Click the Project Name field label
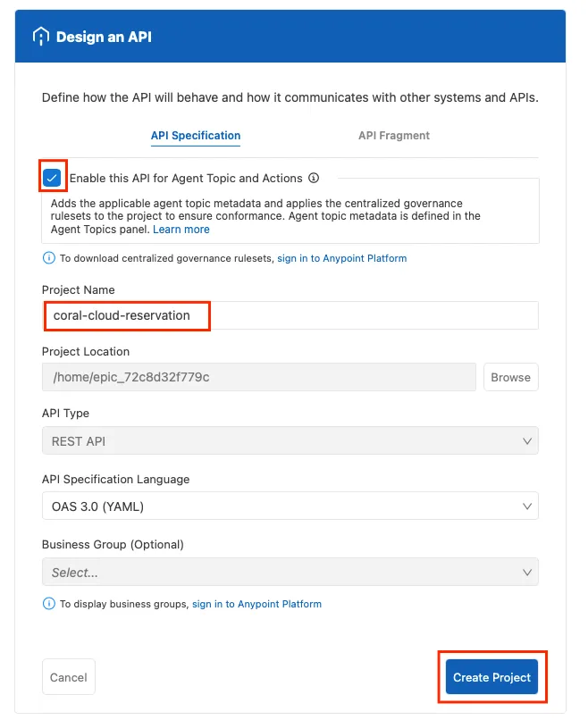 (79, 290)
